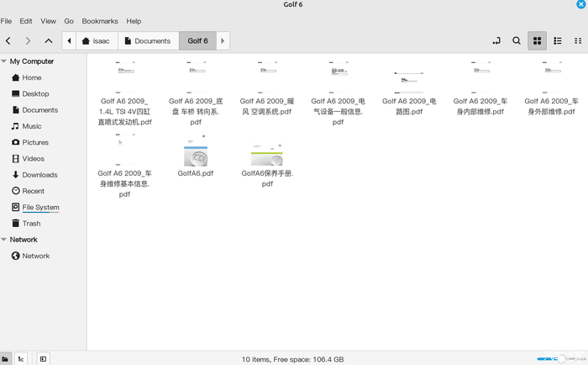588x365 pixels.
Task: Hide the sidebar using the status bar icon
Action: (43, 358)
